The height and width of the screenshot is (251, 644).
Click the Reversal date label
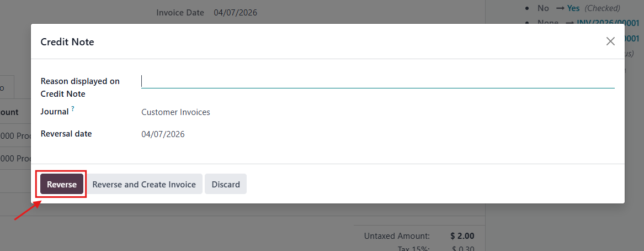tap(66, 134)
